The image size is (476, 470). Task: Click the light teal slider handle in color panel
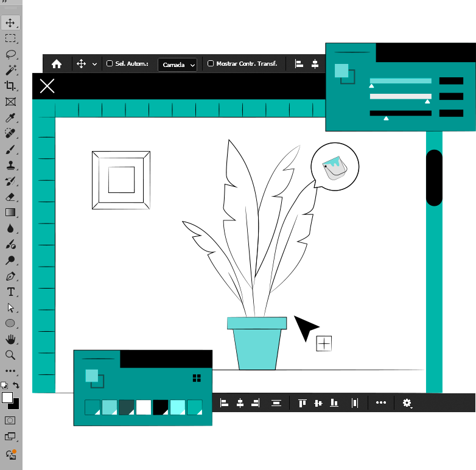(x=371, y=86)
